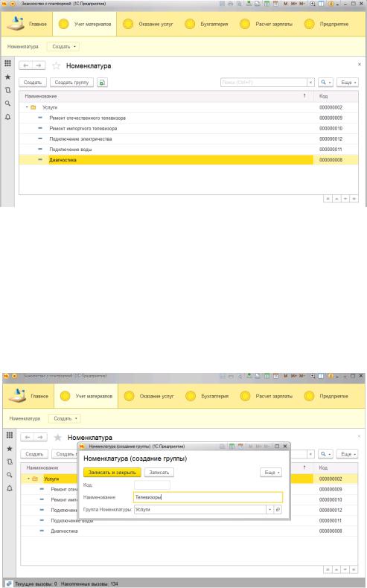This screenshot has width=367, height=588.
Task: Open Еще dropdown in group creation dialog
Action: [x=271, y=473]
